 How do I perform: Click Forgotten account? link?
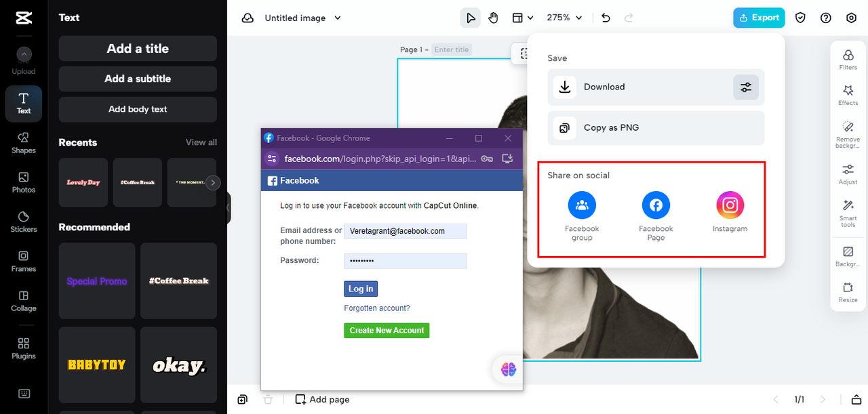click(377, 308)
